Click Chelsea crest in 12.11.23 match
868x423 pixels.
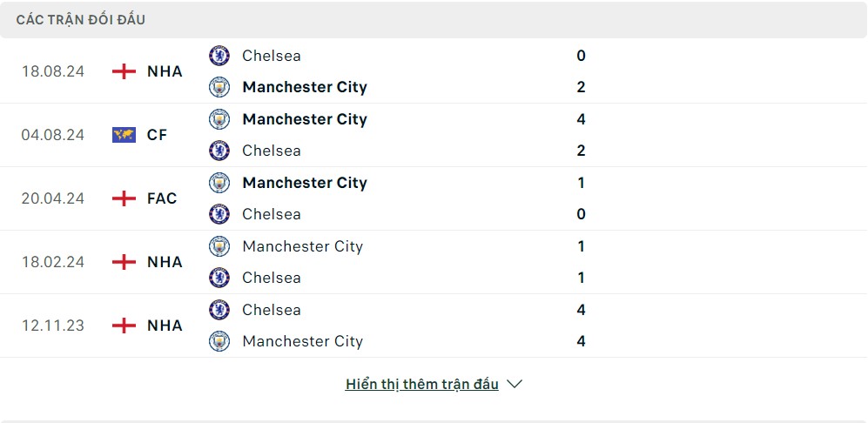point(219,310)
